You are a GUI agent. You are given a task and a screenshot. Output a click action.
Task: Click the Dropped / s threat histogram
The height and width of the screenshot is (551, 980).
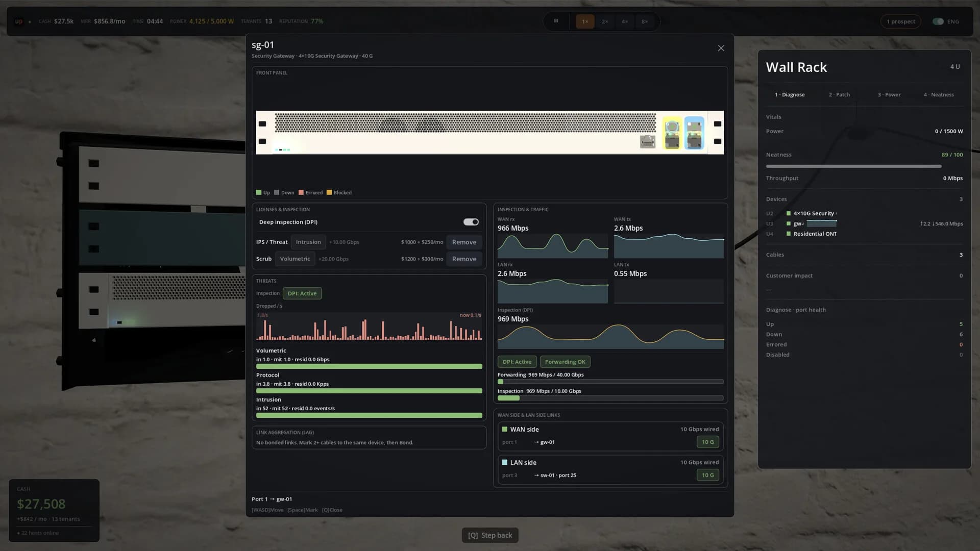(x=369, y=327)
